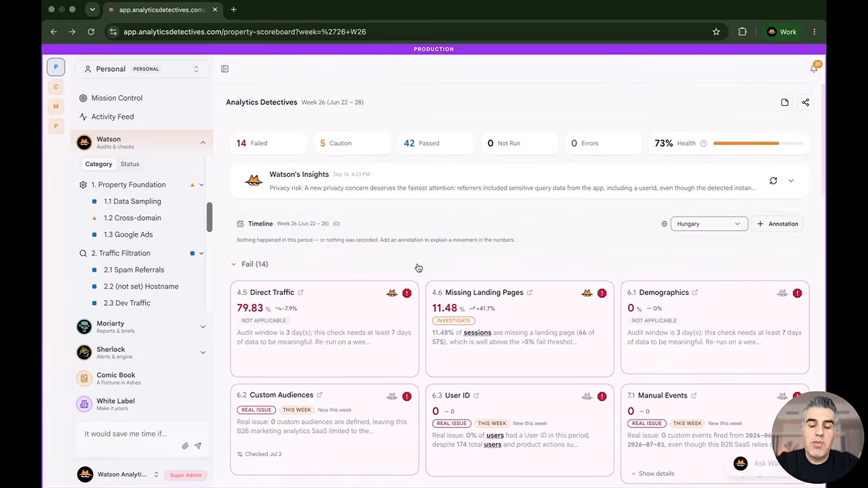
Task: Open Missing Landing Pages external link icon
Action: 530,292
